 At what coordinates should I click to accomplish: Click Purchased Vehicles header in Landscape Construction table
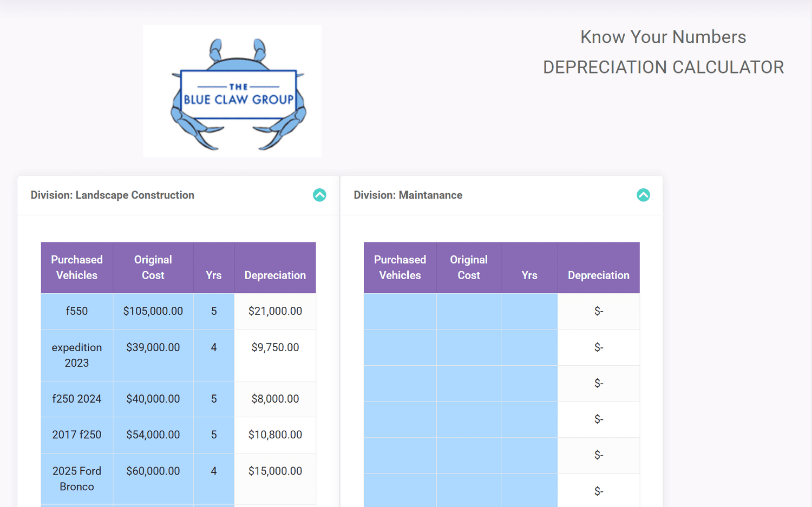[x=77, y=267]
